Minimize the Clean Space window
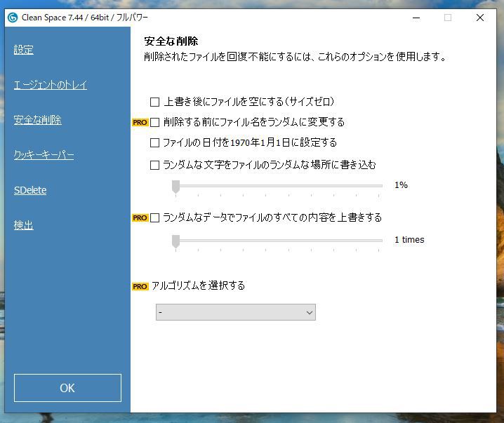This screenshot has width=504, height=423. pyautogui.click(x=416, y=18)
